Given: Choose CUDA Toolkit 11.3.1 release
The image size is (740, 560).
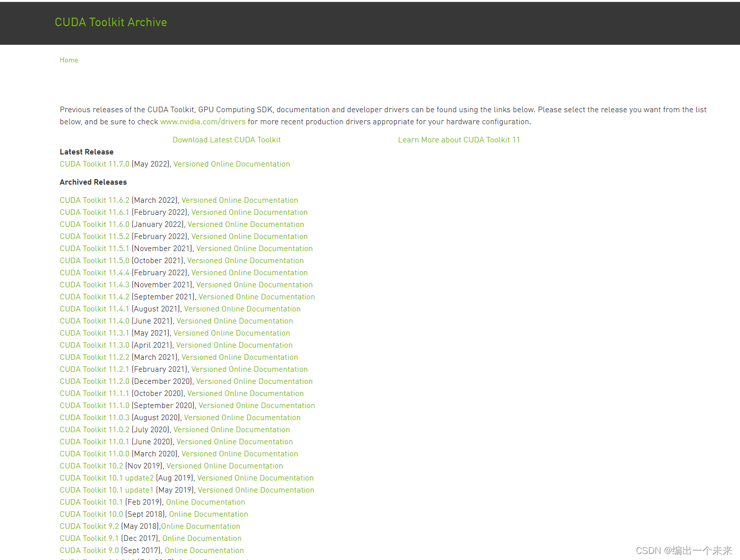Looking at the screenshot, I should [95, 333].
